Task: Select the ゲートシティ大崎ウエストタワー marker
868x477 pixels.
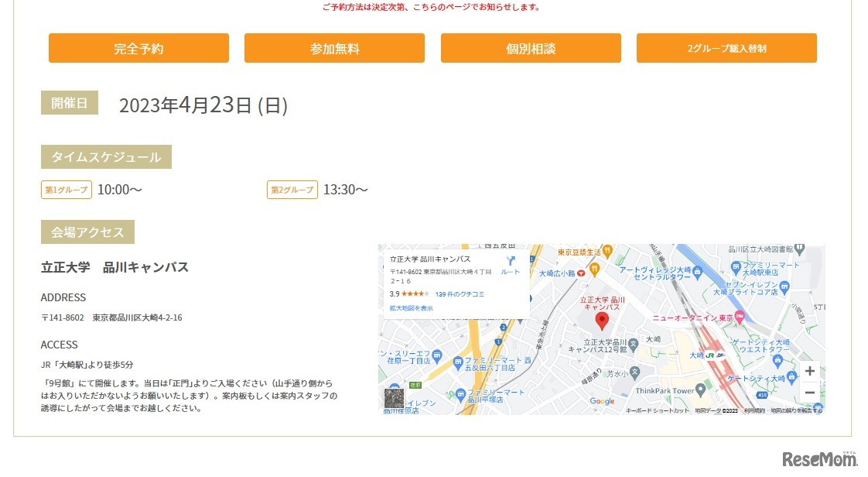Action: pyautogui.click(x=777, y=361)
